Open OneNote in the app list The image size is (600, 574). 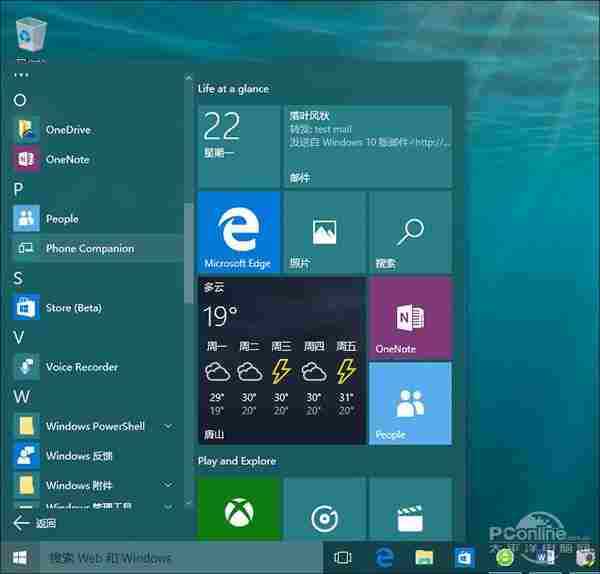[67, 159]
